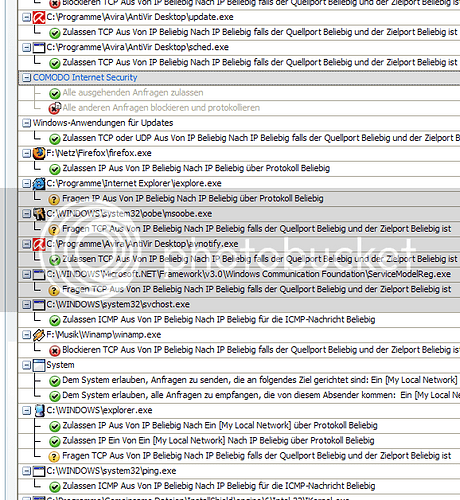Click green allow icon under update.exe
Screen dimensions: 460x500
(x=55, y=33)
